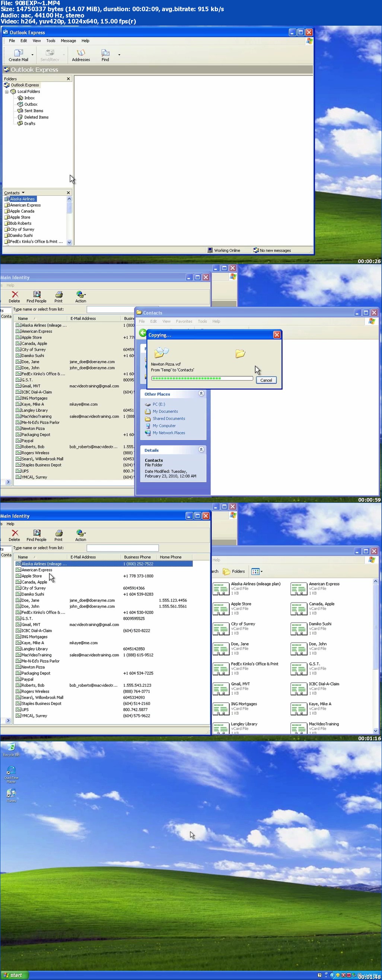Close the Copying dialog with the red X
The image size is (382, 980).
pyautogui.click(x=277, y=335)
